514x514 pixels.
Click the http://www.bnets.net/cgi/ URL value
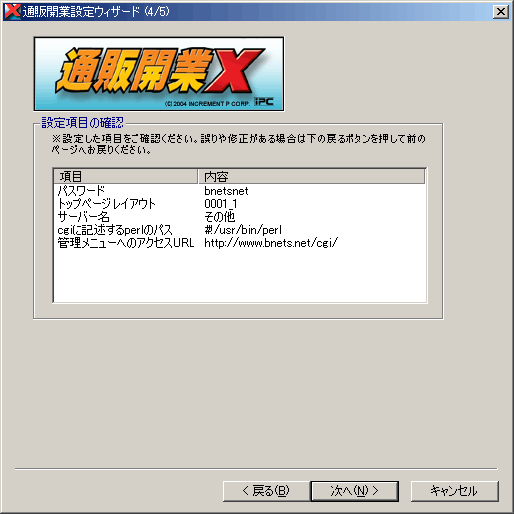[271, 243]
